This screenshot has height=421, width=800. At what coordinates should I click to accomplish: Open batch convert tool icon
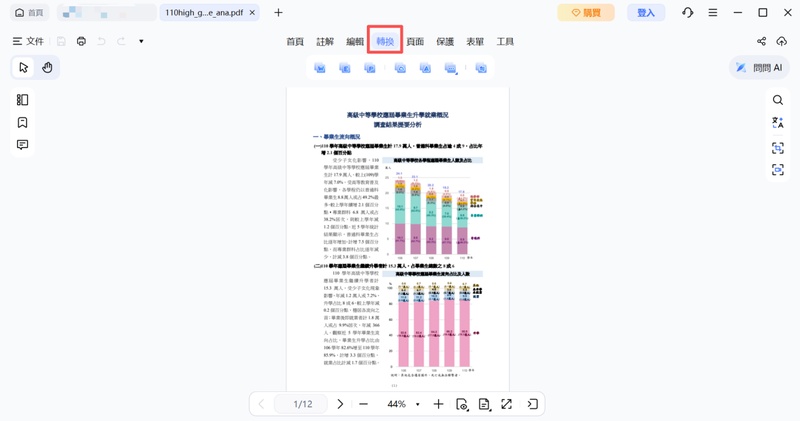coord(481,68)
